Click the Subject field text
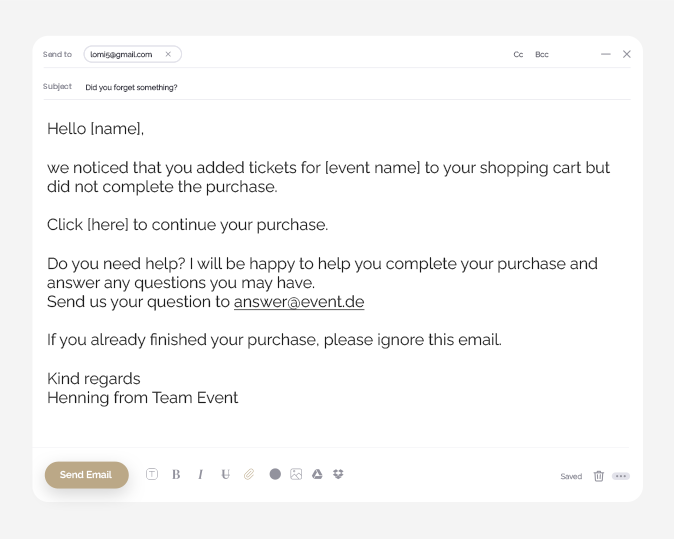Screen dimensions: 674x539 tap(132, 87)
